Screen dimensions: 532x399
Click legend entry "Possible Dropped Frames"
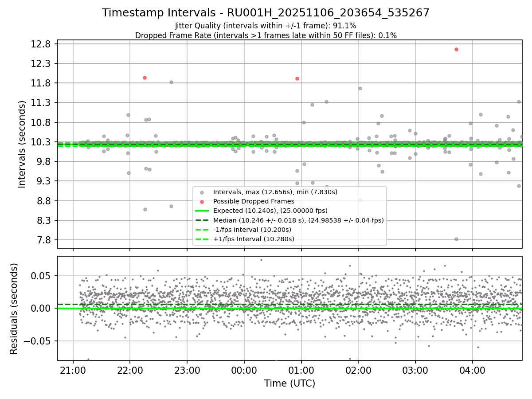pos(254,201)
